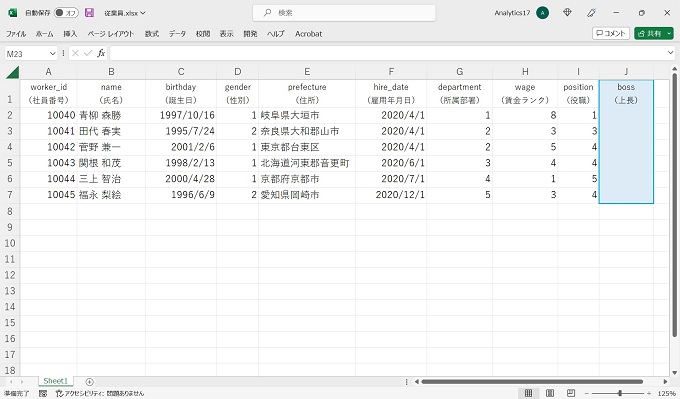Click the コメント button

[611, 33]
